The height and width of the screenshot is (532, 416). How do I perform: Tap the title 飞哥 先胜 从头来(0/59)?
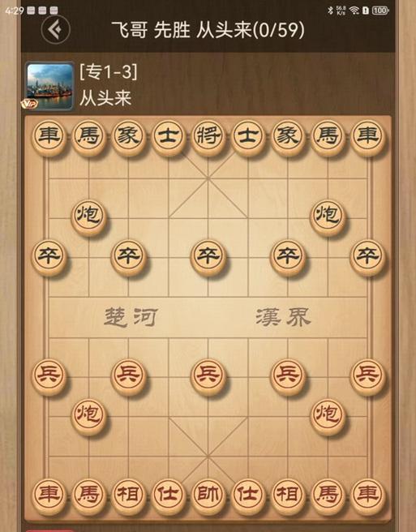click(208, 30)
